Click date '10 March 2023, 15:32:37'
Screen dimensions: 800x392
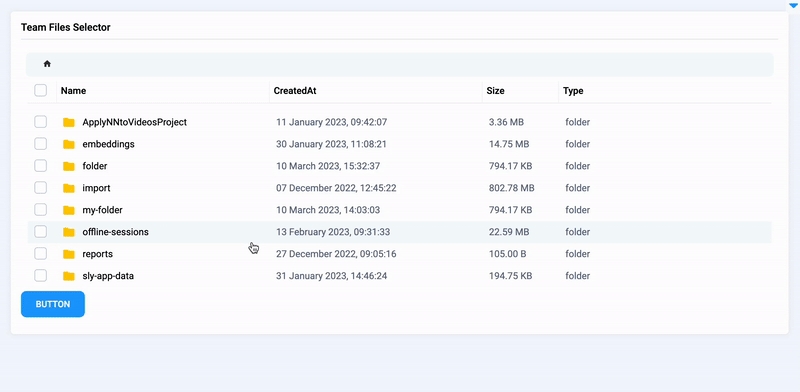(x=328, y=166)
